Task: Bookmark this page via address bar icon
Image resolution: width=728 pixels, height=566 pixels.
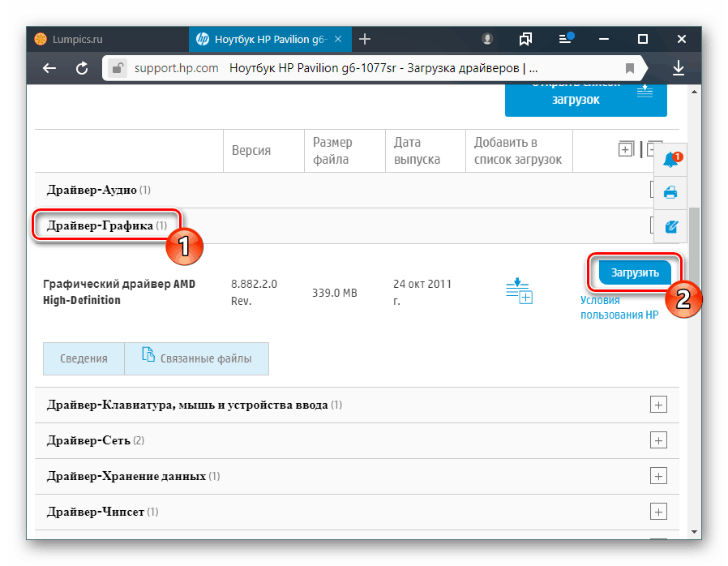Action: [x=630, y=68]
